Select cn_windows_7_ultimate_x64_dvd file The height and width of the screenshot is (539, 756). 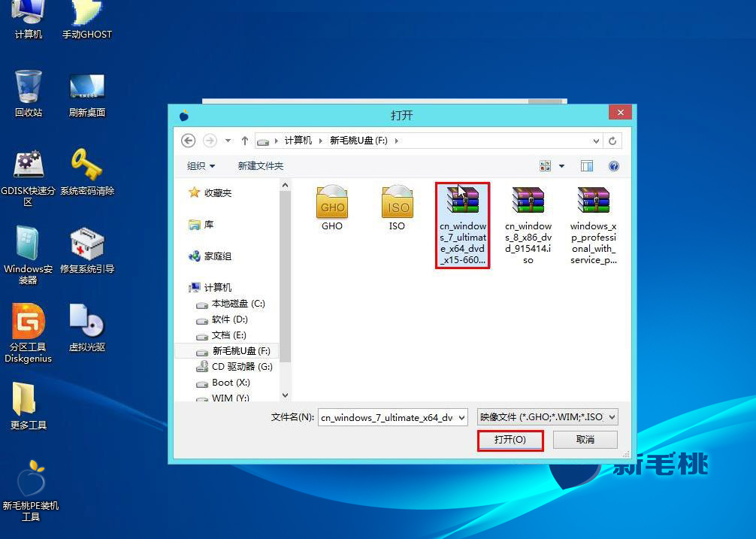462,225
